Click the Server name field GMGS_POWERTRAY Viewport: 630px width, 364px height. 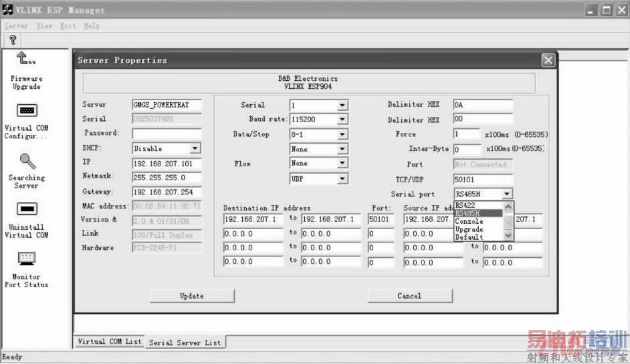167,105
